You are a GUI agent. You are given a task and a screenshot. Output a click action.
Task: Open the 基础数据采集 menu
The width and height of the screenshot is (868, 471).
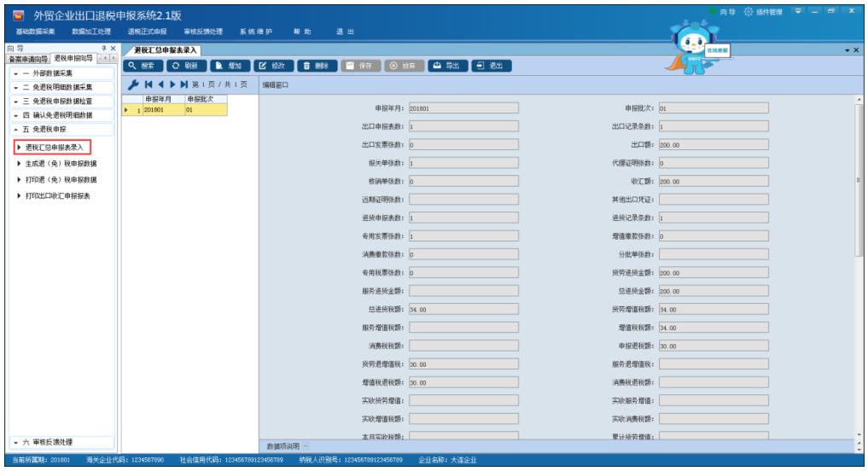point(36,32)
